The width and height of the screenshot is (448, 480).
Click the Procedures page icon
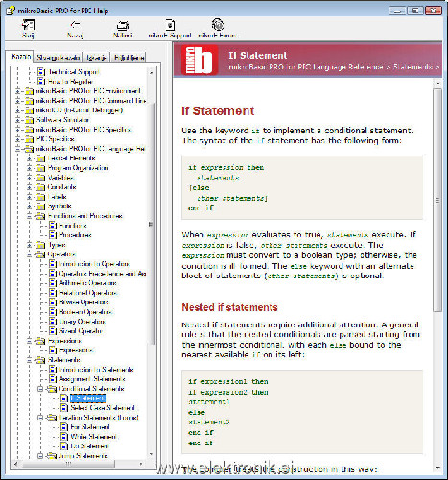click(x=53, y=235)
